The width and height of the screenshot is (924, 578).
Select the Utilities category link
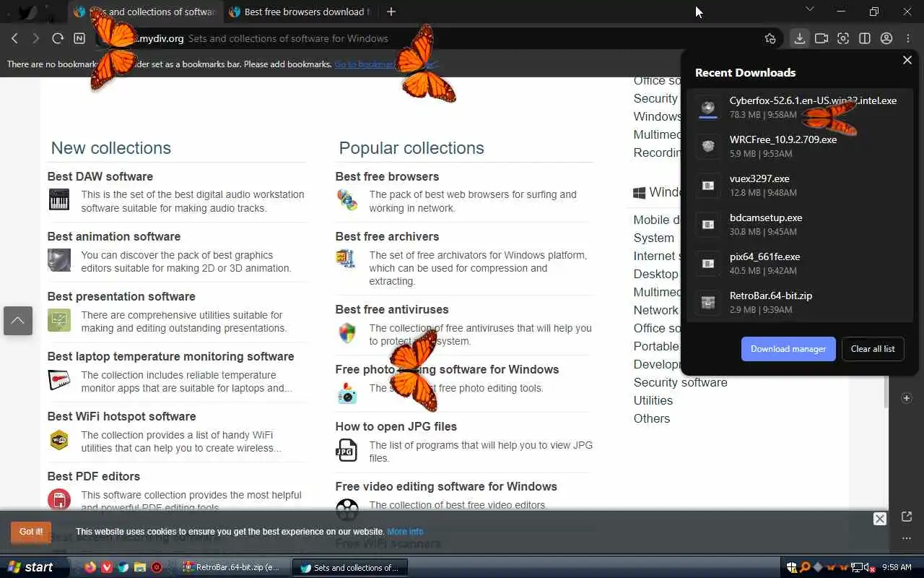[653, 400]
